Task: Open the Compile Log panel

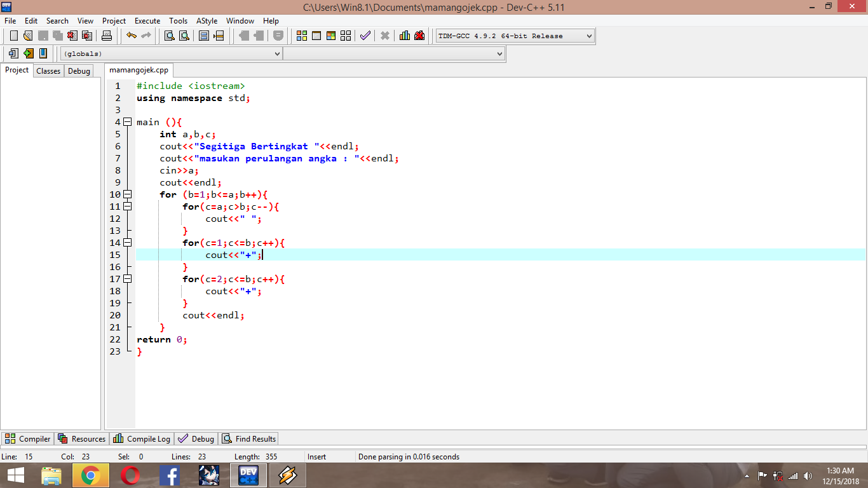Action: pos(141,438)
